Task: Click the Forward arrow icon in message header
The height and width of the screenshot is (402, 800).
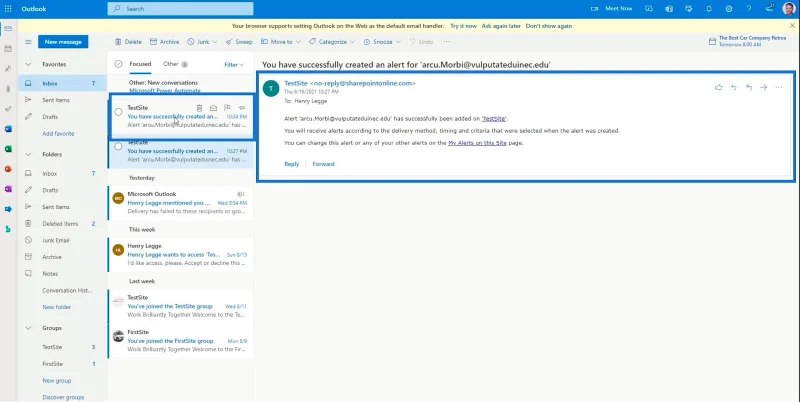Action: tap(764, 87)
